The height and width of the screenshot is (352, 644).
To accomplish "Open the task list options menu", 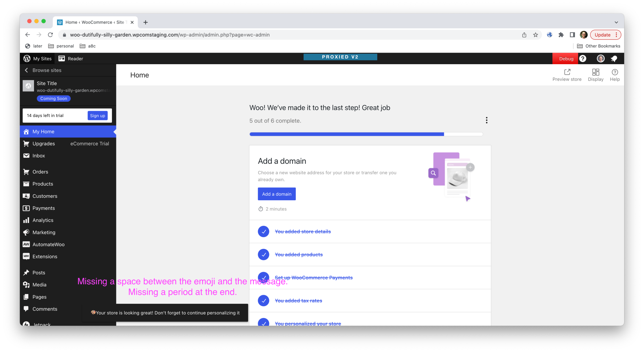I will [x=486, y=120].
